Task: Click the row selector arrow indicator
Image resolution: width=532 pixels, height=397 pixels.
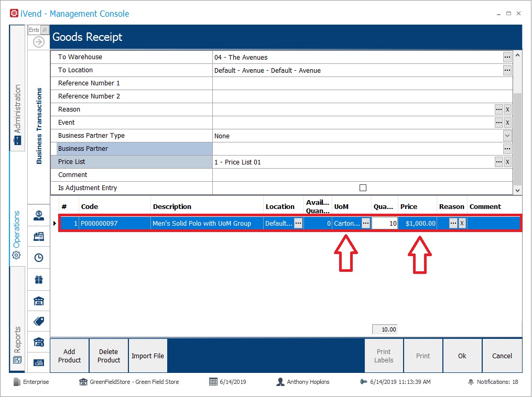Action: 55,224
